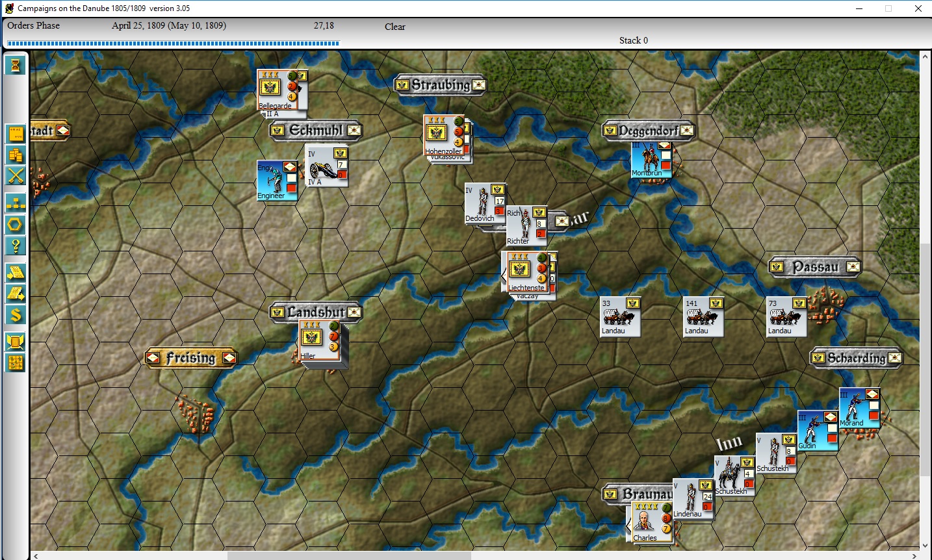Select the Richter infantry unit
Image resolution: width=932 pixels, height=560 pixels.
(526, 226)
